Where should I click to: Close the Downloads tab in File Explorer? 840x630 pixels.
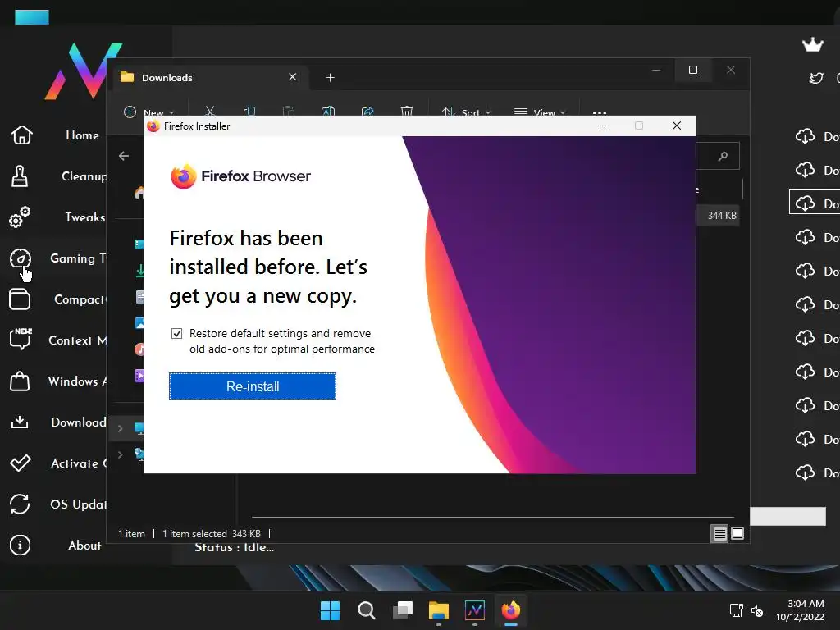(293, 77)
